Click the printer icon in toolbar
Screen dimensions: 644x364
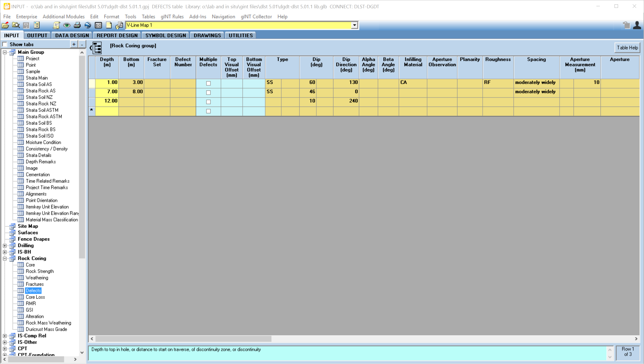tap(77, 25)
